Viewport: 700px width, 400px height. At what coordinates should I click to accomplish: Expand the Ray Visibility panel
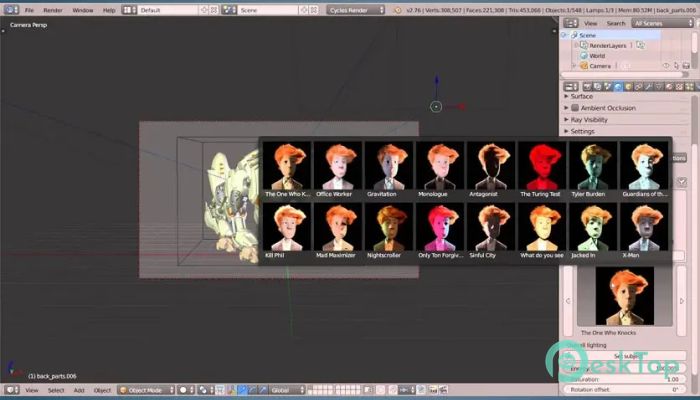coord(567,120)
